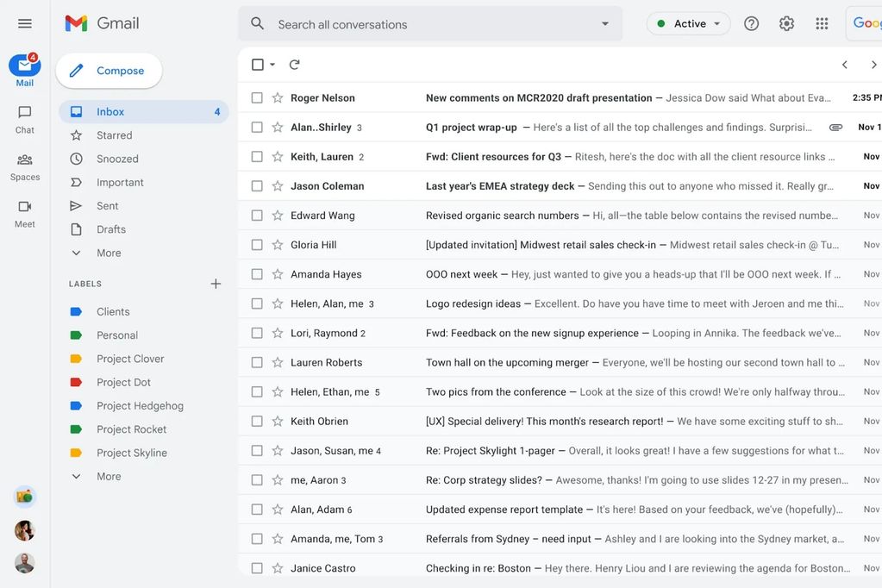Add a new label with the plus icon

(x=215, y=283)
